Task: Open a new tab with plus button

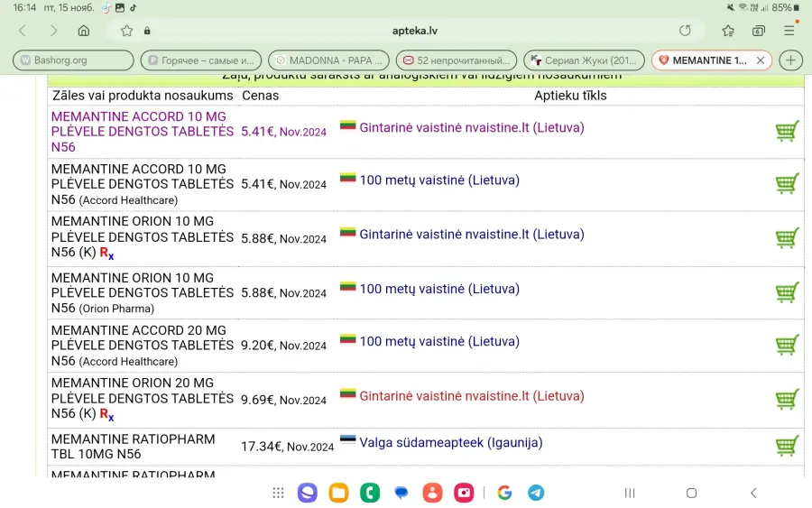Action: click(790, 60)
